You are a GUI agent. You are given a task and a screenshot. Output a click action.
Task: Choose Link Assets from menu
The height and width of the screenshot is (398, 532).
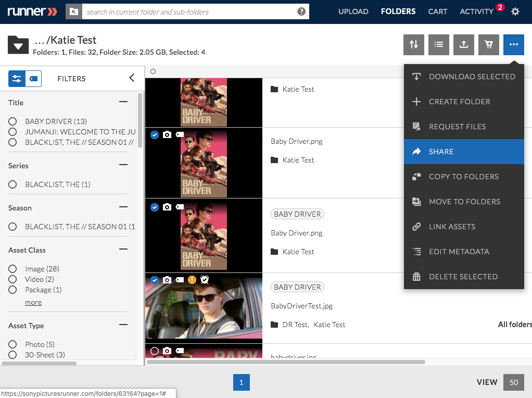(464, 227)
